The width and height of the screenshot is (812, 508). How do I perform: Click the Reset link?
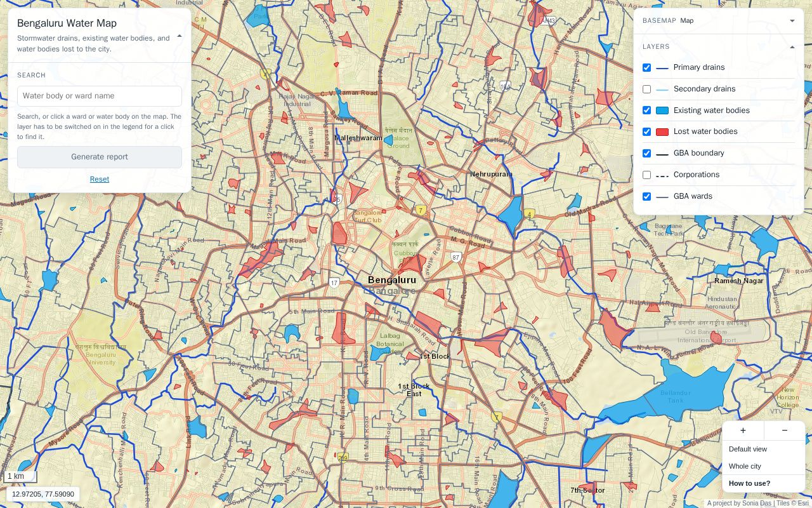click(x=100, y=179)
